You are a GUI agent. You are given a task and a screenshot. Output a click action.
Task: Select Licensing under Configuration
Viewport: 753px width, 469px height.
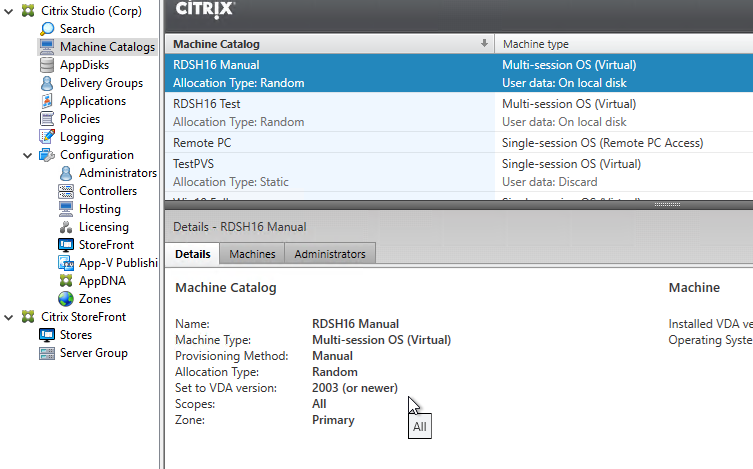104,227
